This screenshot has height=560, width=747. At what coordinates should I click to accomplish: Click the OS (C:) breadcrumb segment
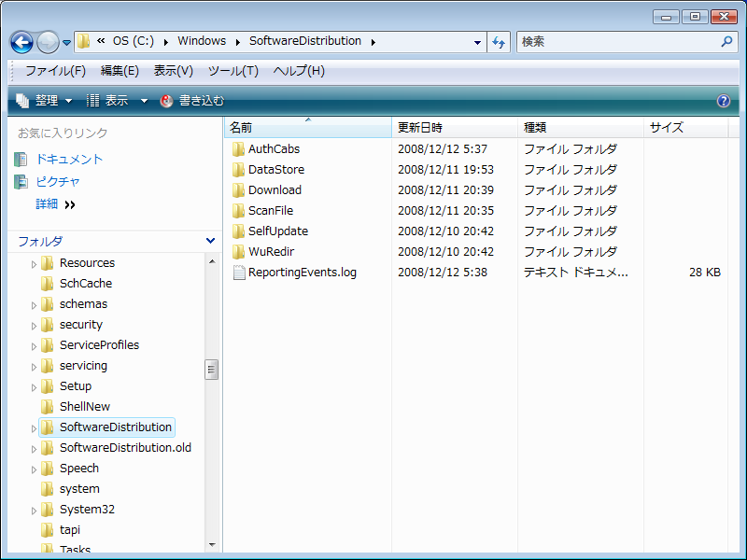(134, 41)
